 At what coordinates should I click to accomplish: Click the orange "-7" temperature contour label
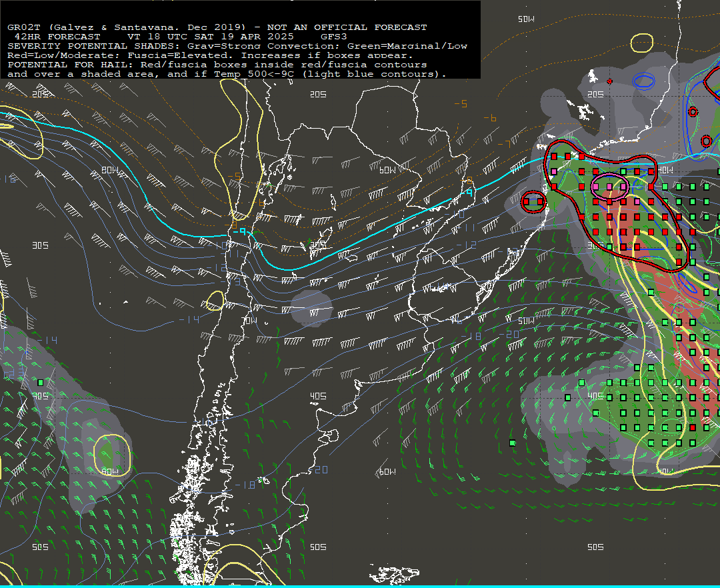pyautogui.click(x=504, y=144)
